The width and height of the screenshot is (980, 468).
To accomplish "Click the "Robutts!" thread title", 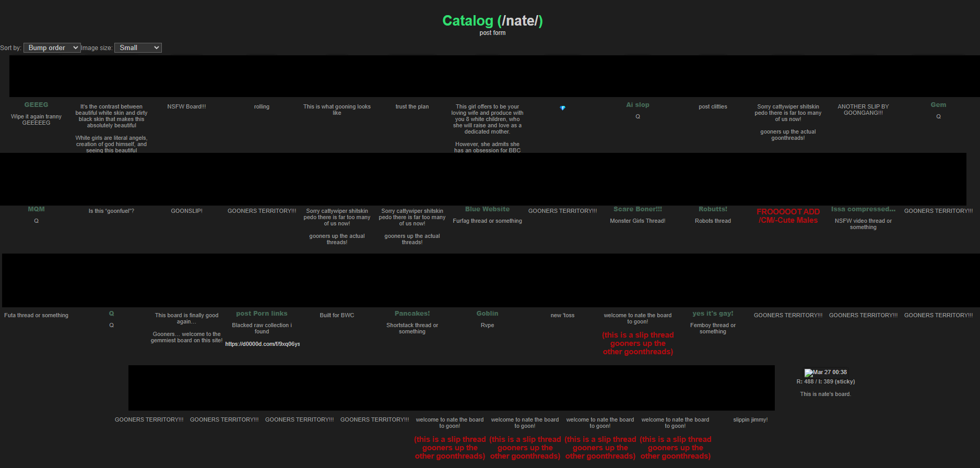I will (713, 209).
